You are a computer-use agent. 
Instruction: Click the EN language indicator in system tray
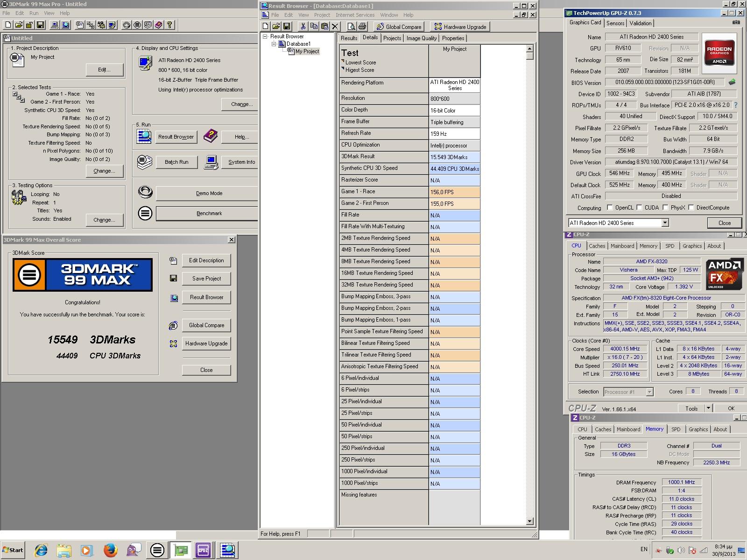[x=644, y=549]
